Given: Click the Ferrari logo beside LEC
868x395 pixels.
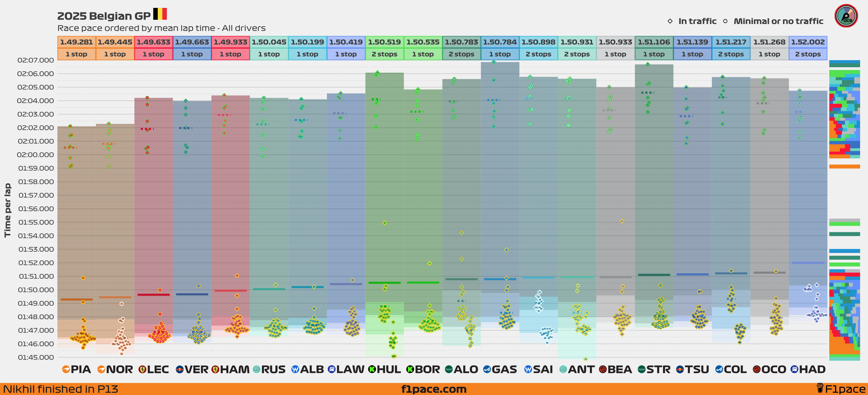Looking at the screenshot, I should coord(143,369).
